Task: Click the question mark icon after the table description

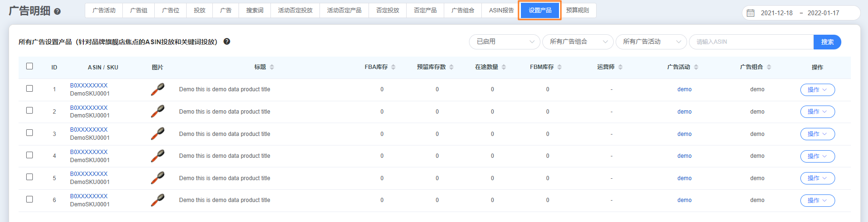Action: click(227, 41)
